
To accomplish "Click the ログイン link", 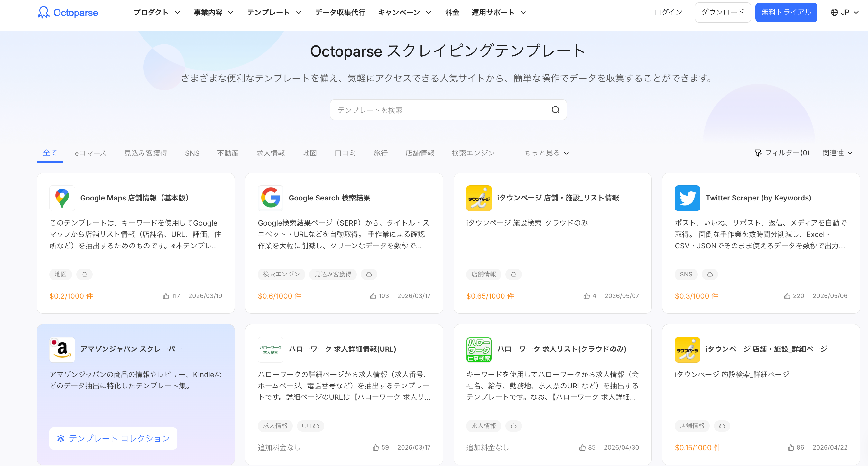I will click(668, 13).
